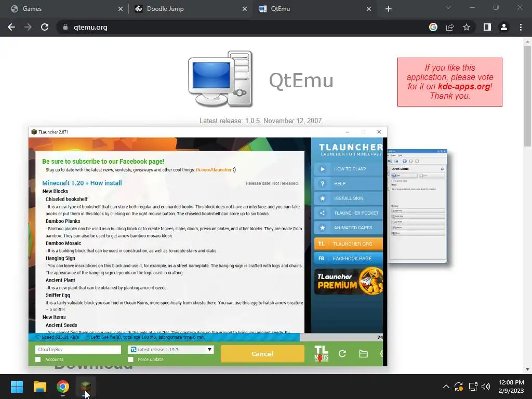Open a new browser tab

coord(389,9)
